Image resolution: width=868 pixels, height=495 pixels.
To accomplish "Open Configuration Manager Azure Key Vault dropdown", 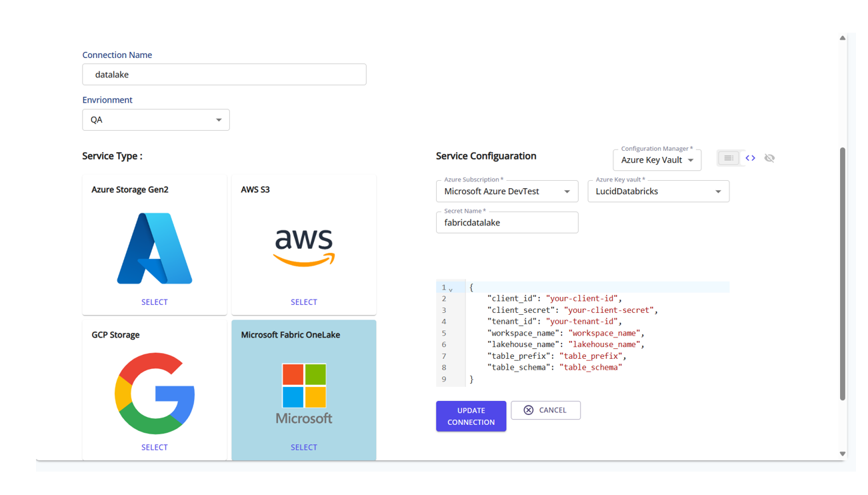I will pos(657,160).
